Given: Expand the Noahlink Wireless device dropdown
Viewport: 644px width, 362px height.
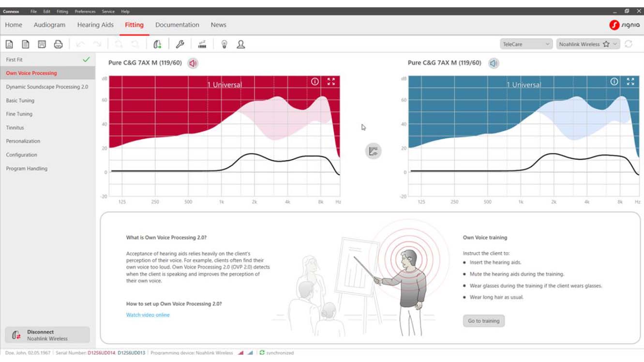Looking at the screenshot, I should tap(615, 44).
